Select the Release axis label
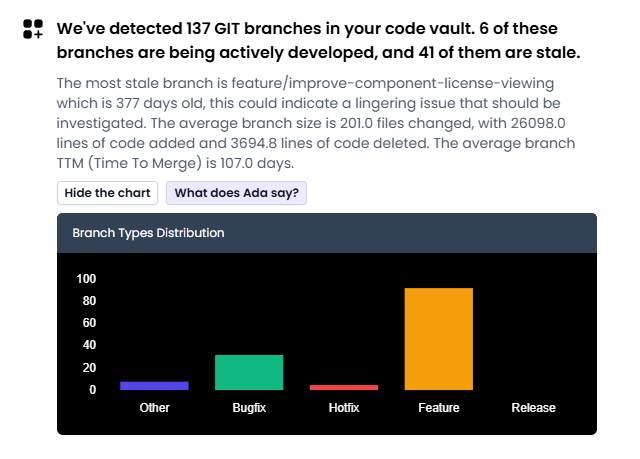Image resolution: width=640 pixels, height=459 pixels. 533,408
